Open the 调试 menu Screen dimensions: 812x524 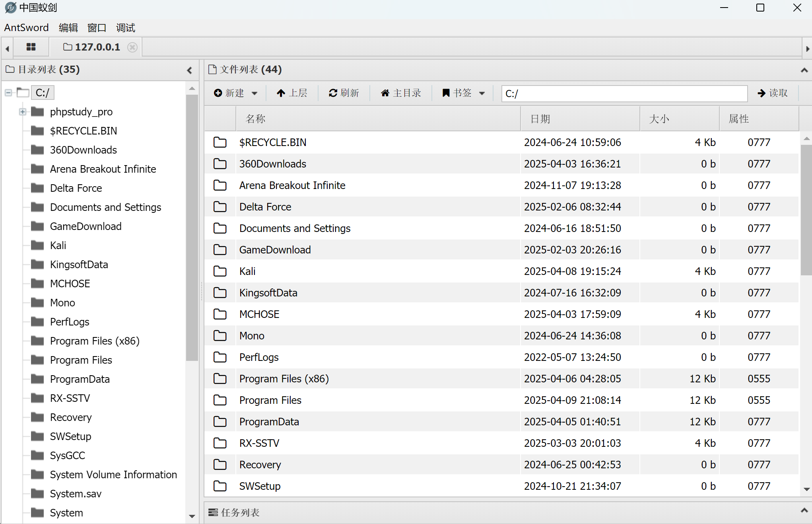tap(126, 28)
